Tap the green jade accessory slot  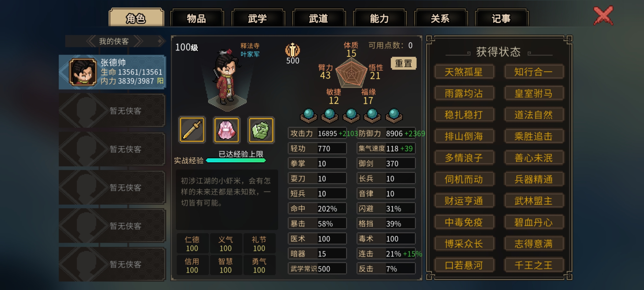pos(261,130)
